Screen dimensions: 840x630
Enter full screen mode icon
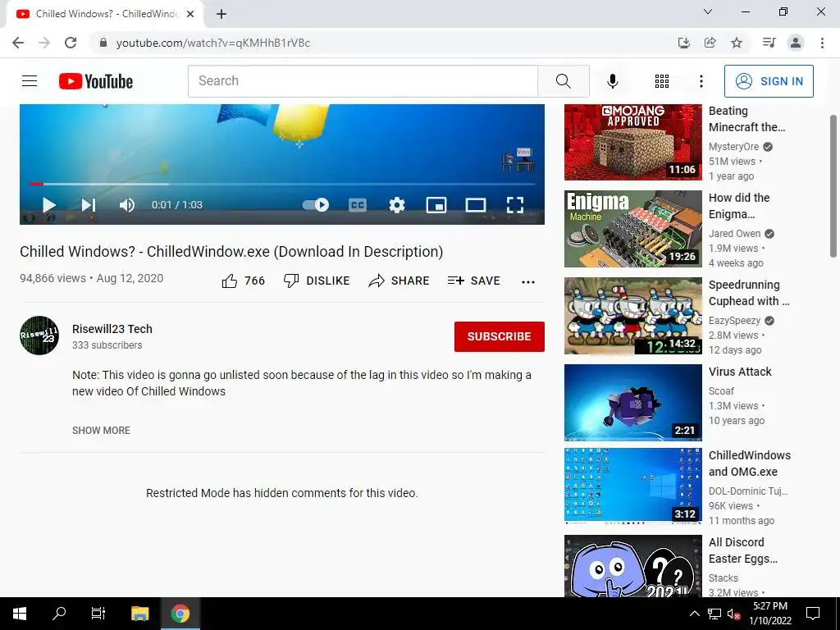[515, 204]
